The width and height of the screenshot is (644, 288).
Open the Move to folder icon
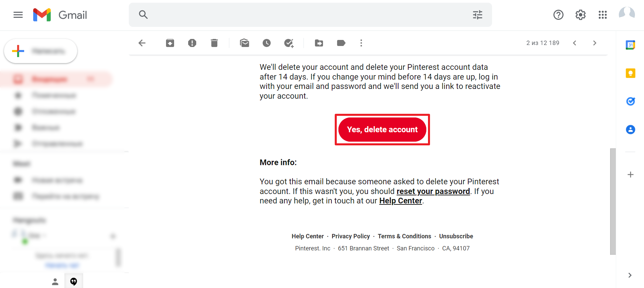[319, 43]
